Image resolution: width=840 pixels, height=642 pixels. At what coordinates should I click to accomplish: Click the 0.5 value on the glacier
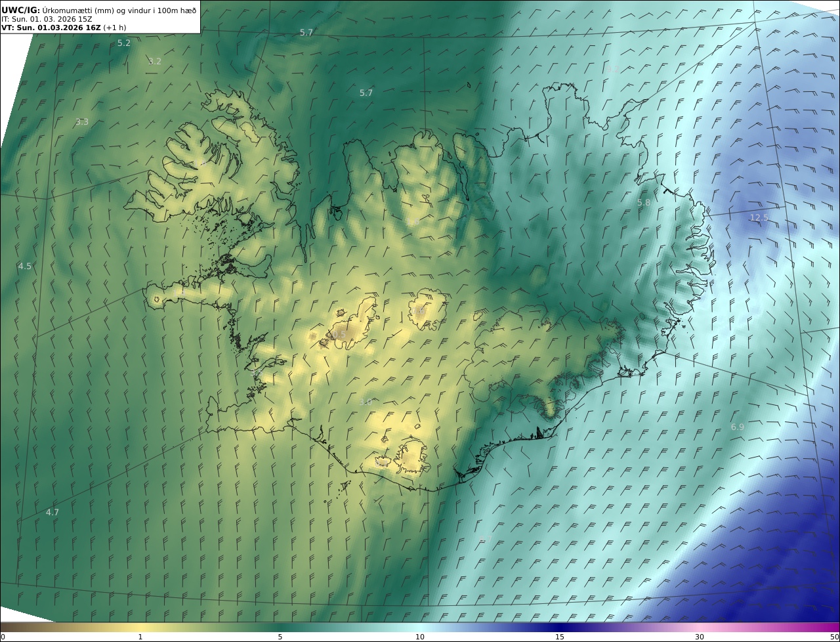point(339,335)
